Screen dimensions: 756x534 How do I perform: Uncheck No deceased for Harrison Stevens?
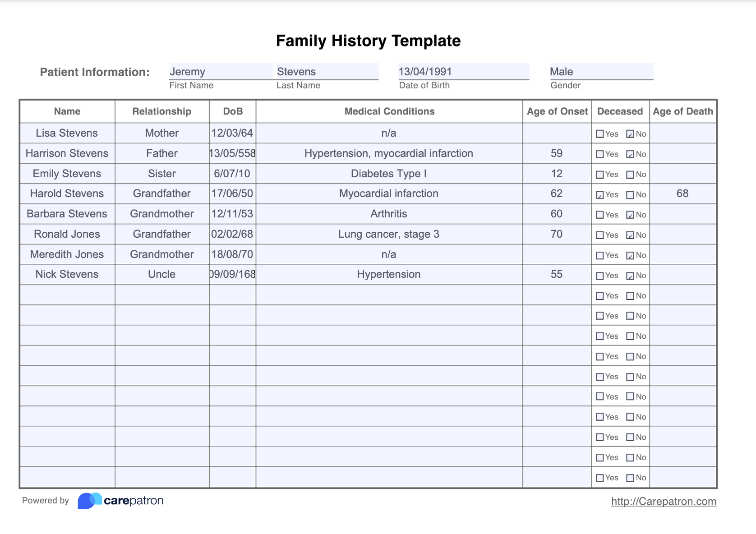click(630, 154)
